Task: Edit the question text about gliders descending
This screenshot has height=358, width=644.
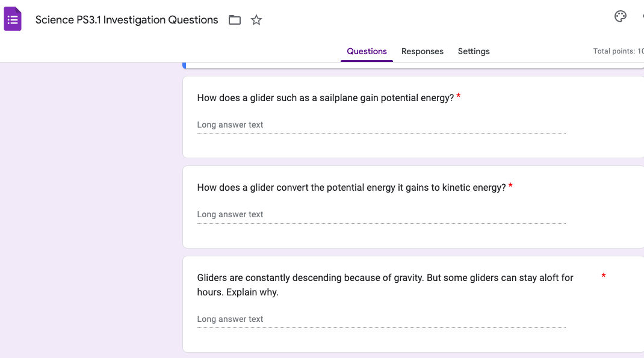Action: [385, 285]
